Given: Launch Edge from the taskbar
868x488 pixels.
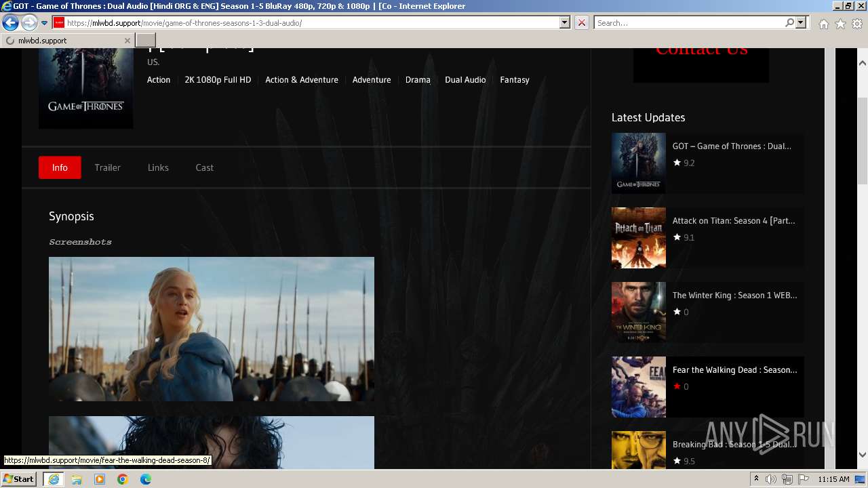Looking at the screenshot, I should pyautogui.click(x=146, y=479).
